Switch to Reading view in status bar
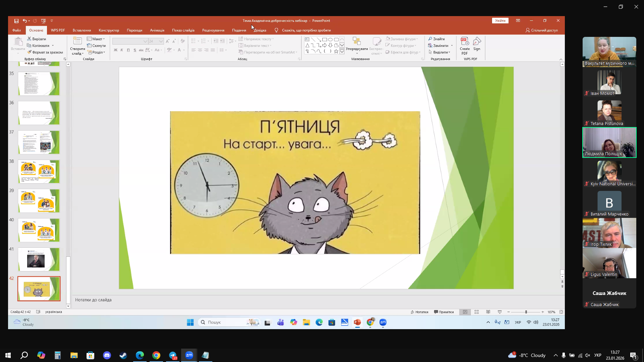Image resolution: width=644 pixels, height=362 pixels. tap(488, 312)
